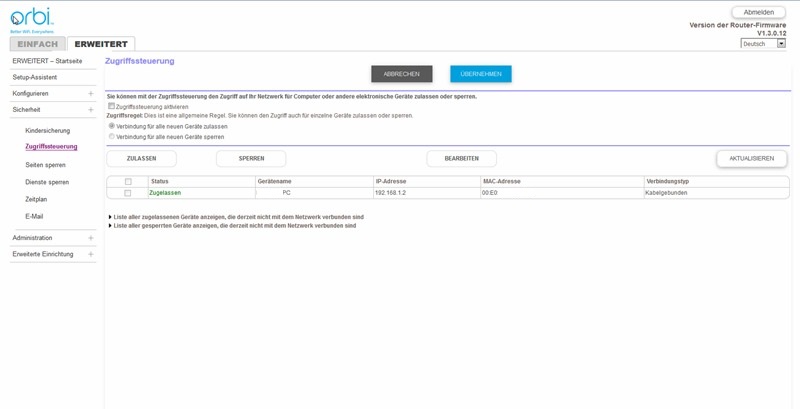Enable Zugriffssteuerung aktivieren checkbox

click(x=112, y=106)
